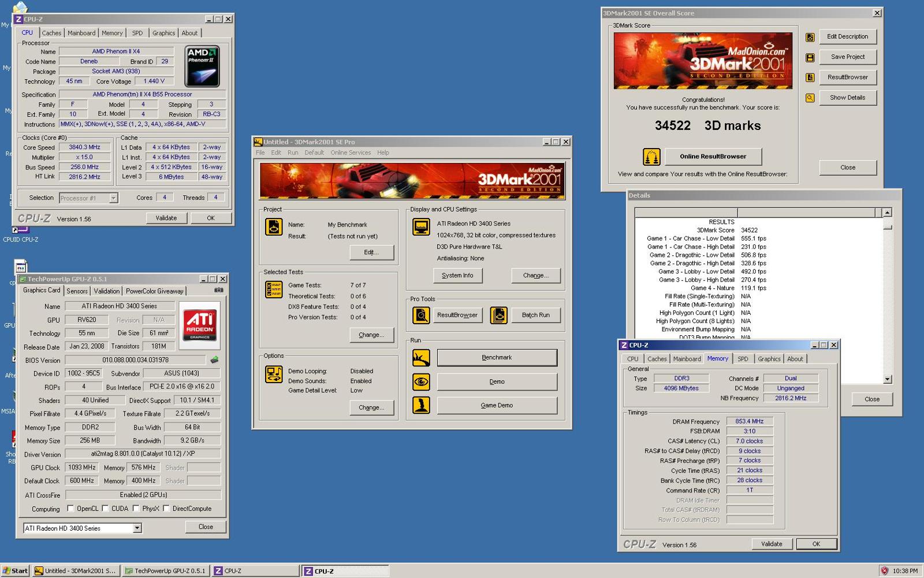Click the Details list scroll-up arrow

(x=888, y=212)
